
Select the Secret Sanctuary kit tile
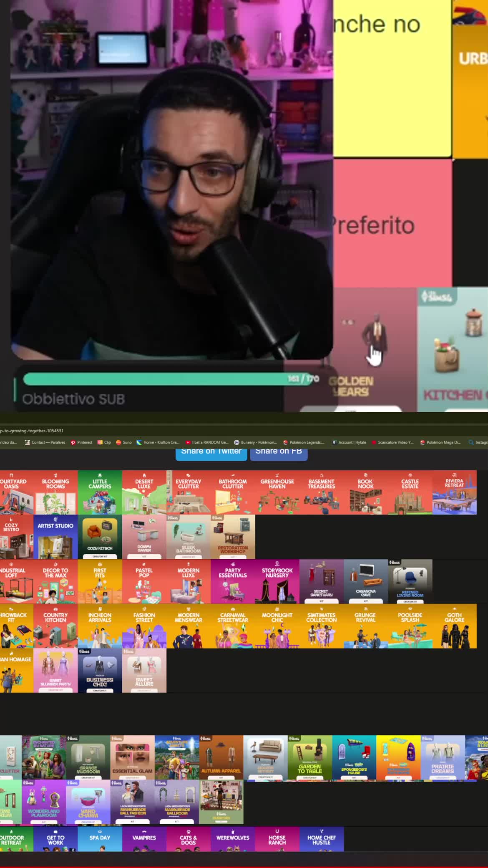click(x=321, y=582)
